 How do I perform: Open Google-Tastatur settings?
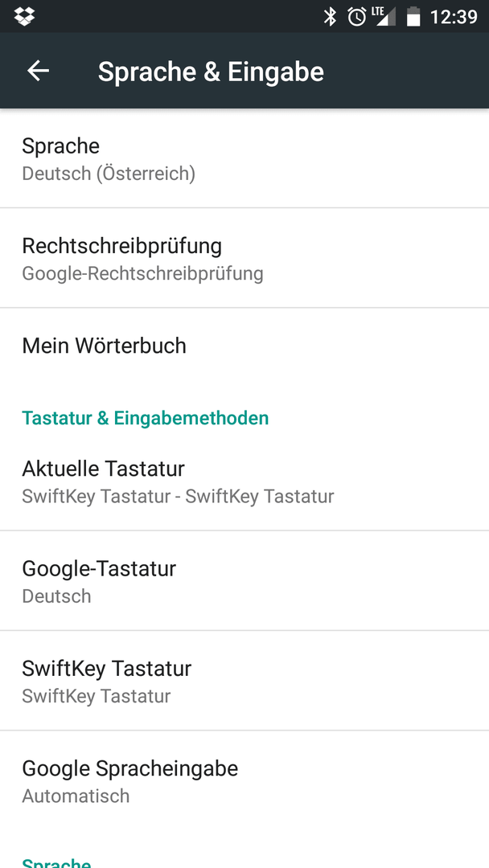[x=244, y=581]
